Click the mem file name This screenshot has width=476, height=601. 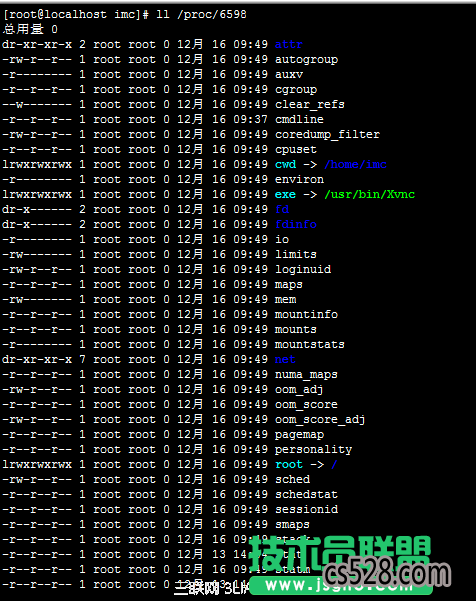285,299
